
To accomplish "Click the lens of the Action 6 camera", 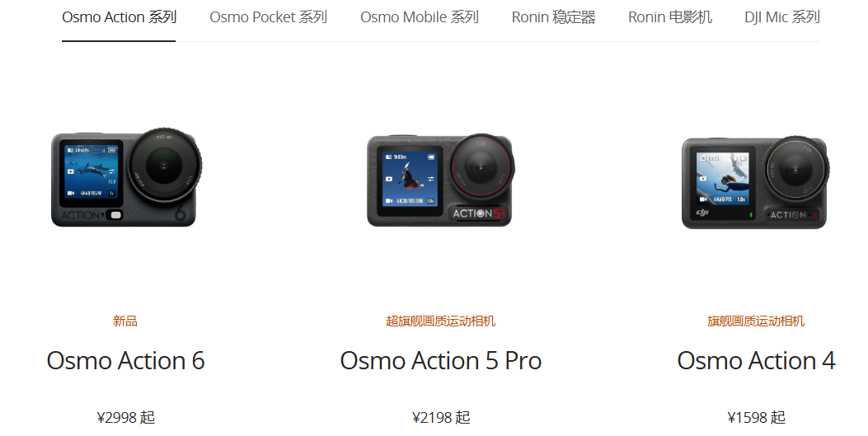I will click(164, 166).
